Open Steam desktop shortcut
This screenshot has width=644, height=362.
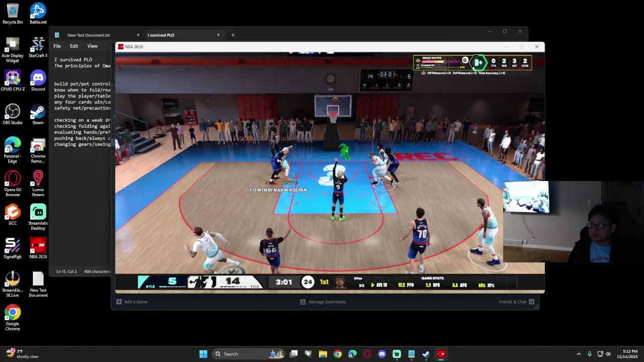click(38, 114)
